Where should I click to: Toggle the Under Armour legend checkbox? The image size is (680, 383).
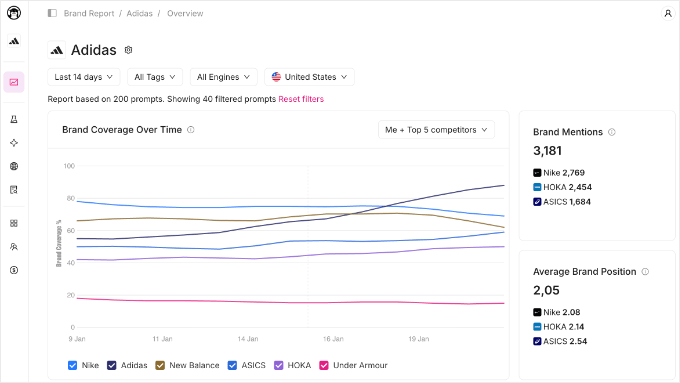pyautogui.click(x=324, y=365)
